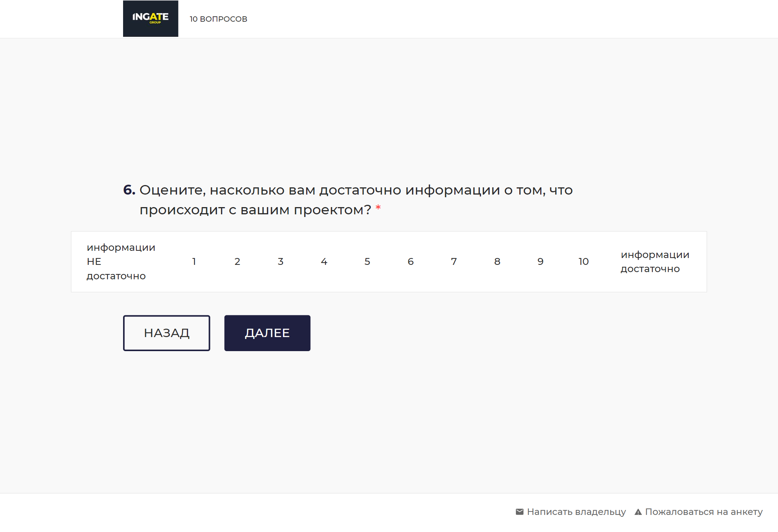Open Пожаловаться на анкету link

click(704, 511)
